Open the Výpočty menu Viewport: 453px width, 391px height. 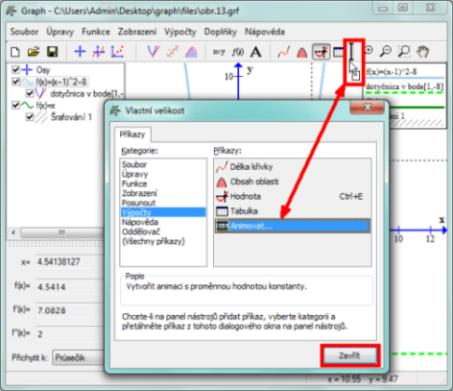180,32
